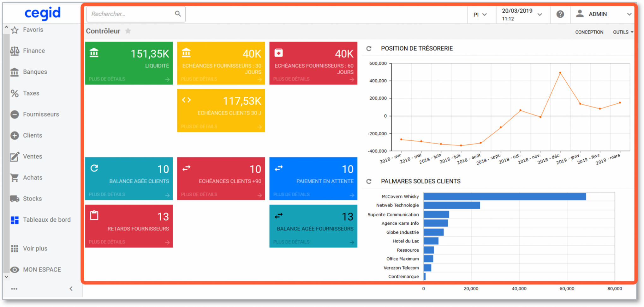Open the OUTILS menu

623,32
